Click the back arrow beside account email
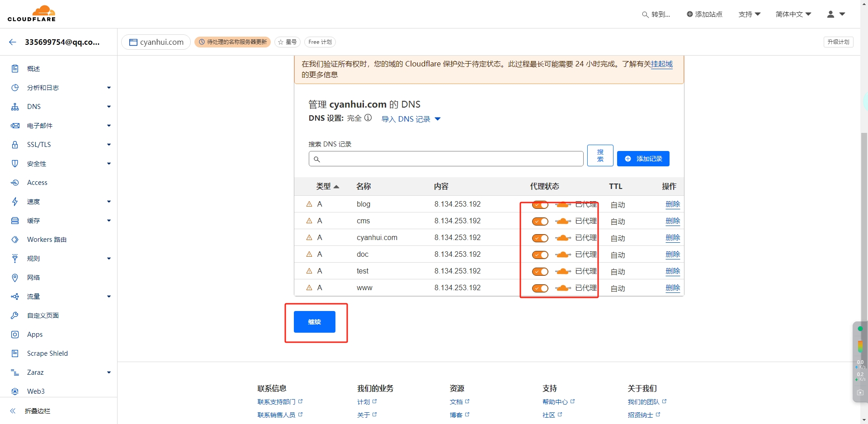This screenshot has width=868, height=424. 13,42
